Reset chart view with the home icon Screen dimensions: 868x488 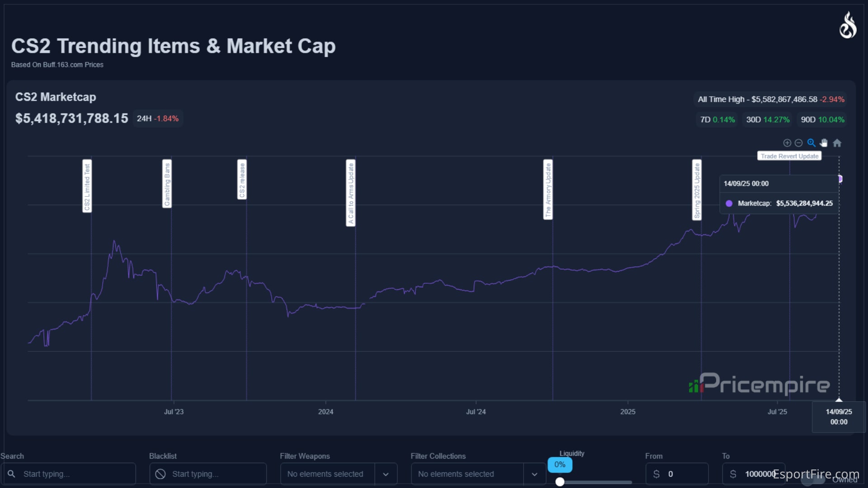pos(837,143)
